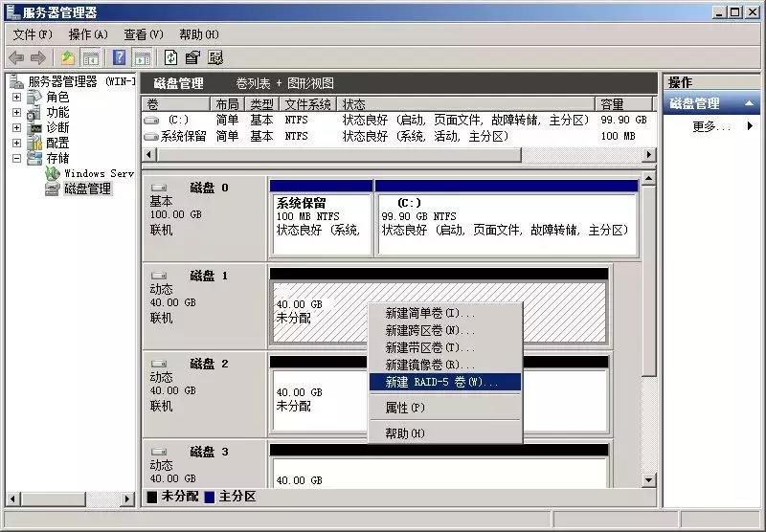Click the Up one level toolbar icon
The image size is (766, 532).
pos(68,58)
